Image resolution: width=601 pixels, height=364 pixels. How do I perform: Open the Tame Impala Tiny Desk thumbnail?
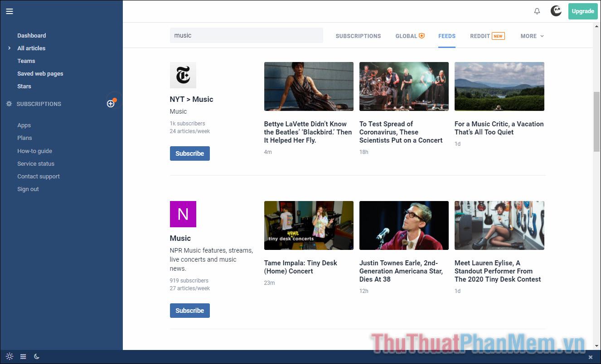pos(309,225)
